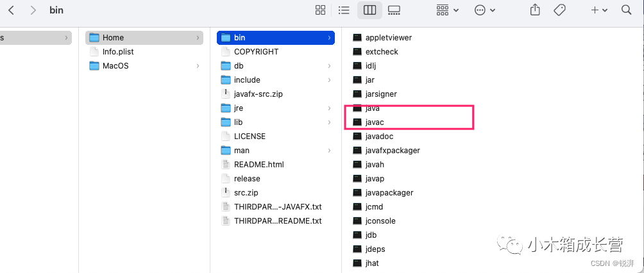
Task: Select README.html file
Action: 276,165
